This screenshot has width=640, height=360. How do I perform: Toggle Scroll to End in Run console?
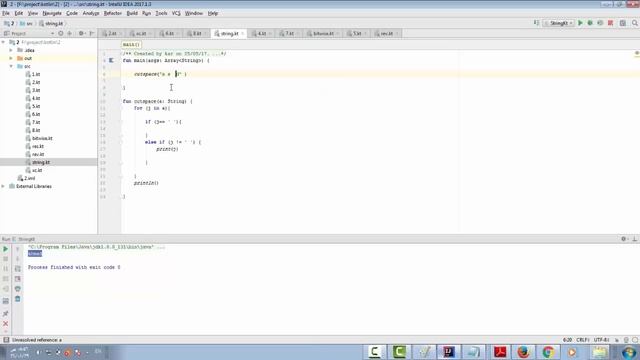coord(18,279)
